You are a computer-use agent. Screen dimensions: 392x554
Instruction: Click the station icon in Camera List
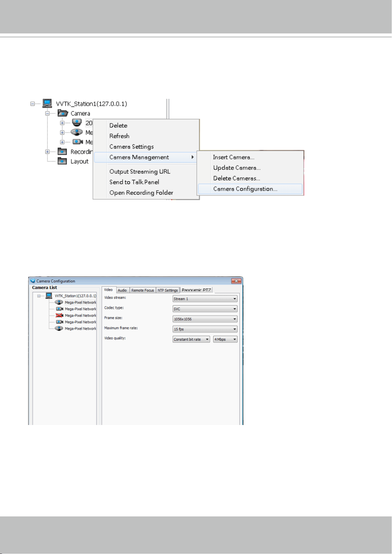point(49,296)
